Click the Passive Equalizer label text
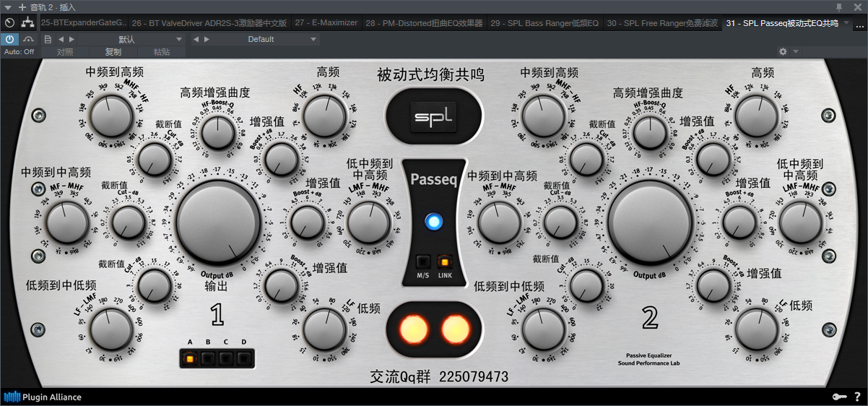This screenshot has height=406, width=868. [649, 355]
